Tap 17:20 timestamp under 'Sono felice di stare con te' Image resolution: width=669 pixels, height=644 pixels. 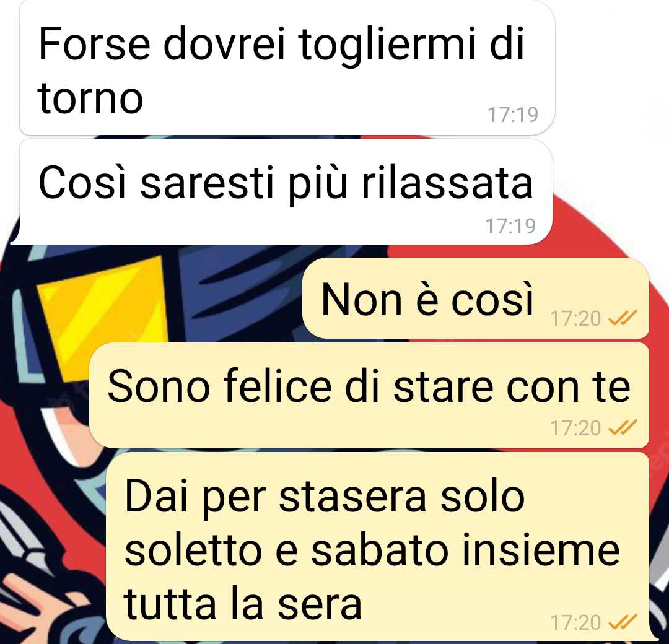575,428
